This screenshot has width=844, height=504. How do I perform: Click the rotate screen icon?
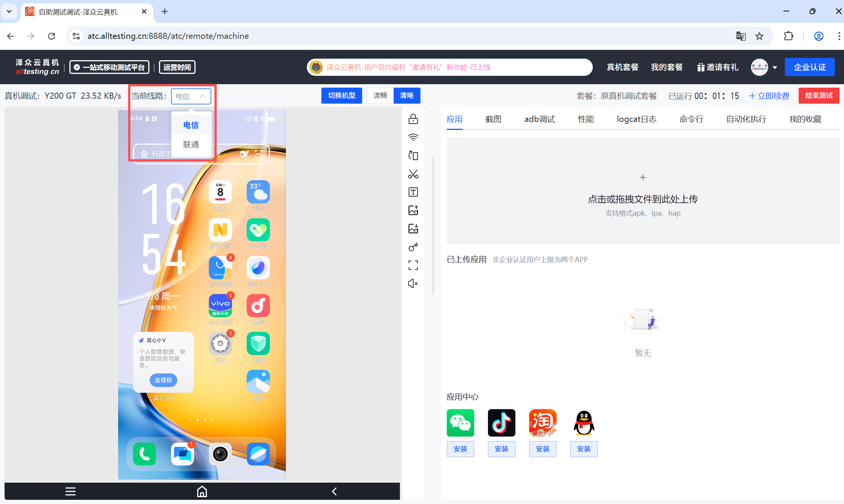pyautogui.click(x=413, y=155)
